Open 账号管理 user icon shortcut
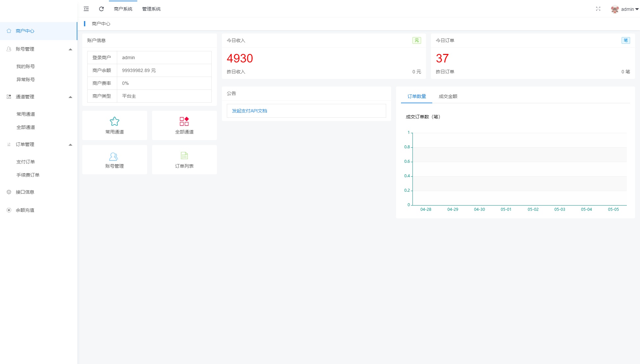Screen dimensions: 640x364 click(x=114, y=156)
